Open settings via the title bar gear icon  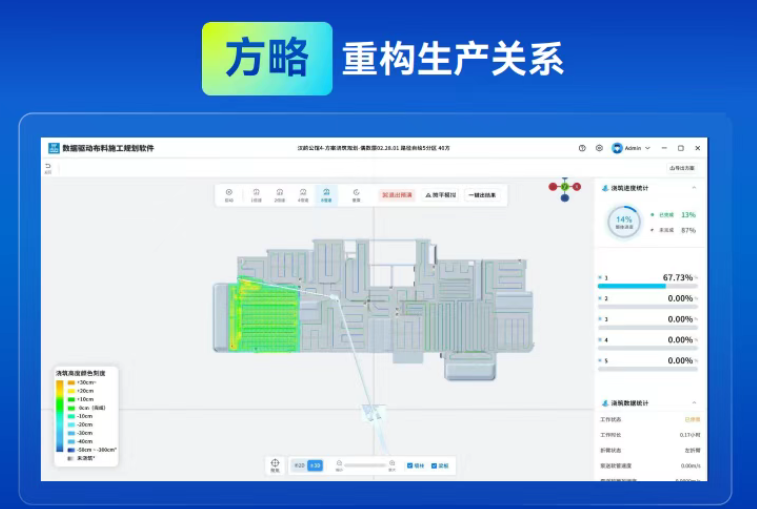(599, 148)
